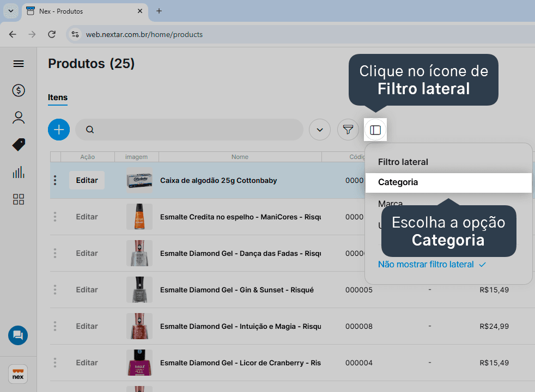Click the nex store logo icon

[x=18, y=374]
